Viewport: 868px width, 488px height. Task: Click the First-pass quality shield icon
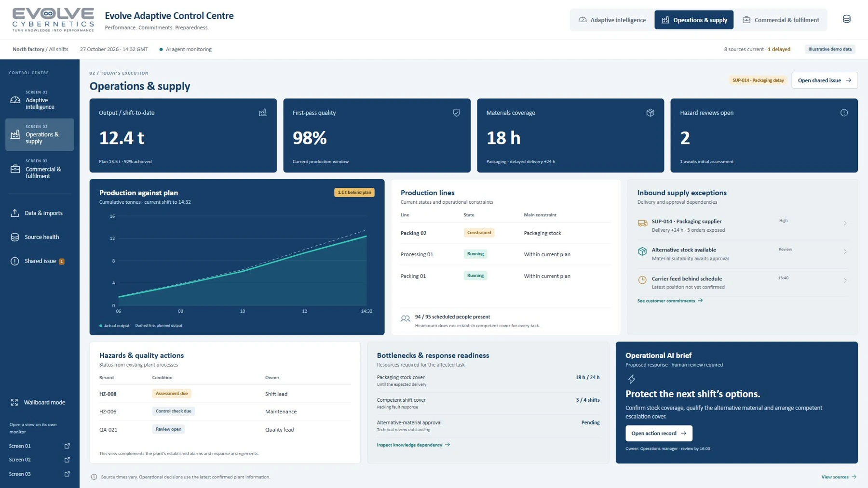click(456, 113)
